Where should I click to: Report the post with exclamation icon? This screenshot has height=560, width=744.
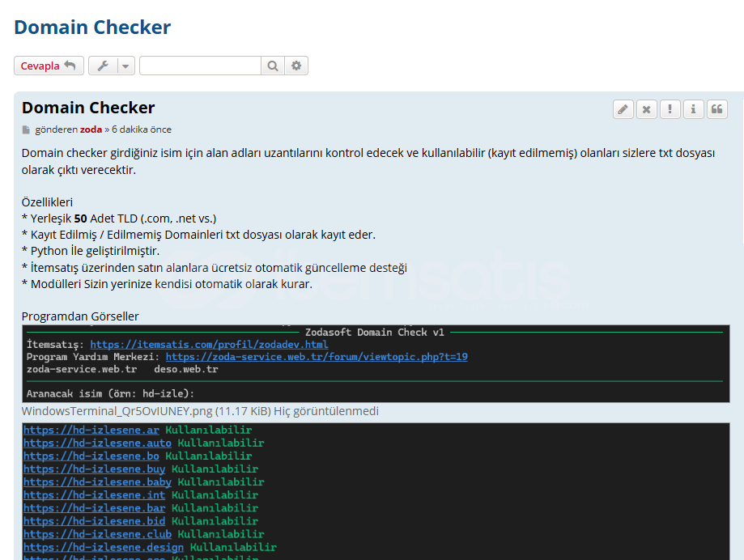670,109
